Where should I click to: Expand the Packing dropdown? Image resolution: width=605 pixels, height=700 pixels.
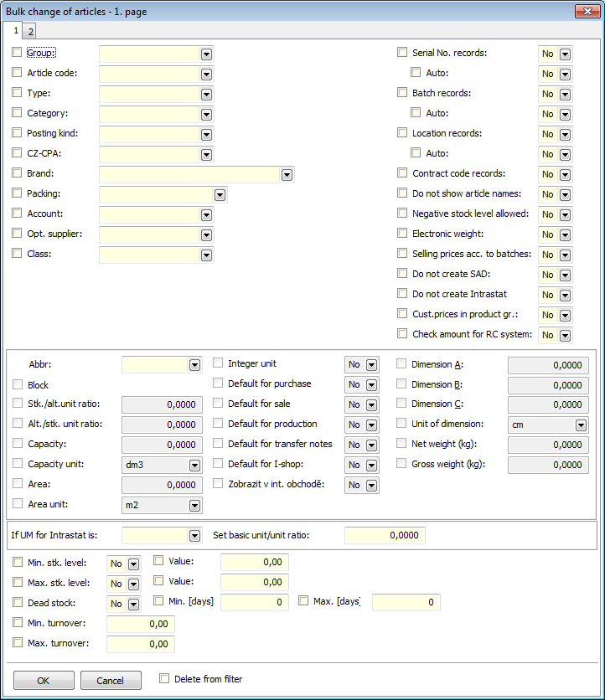tap(220, 194)
